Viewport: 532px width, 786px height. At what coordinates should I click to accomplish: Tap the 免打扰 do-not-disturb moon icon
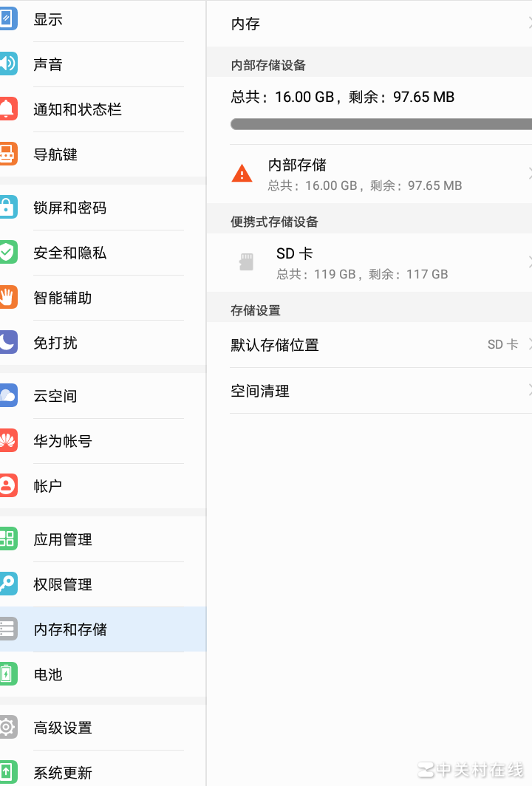(7, 343)
